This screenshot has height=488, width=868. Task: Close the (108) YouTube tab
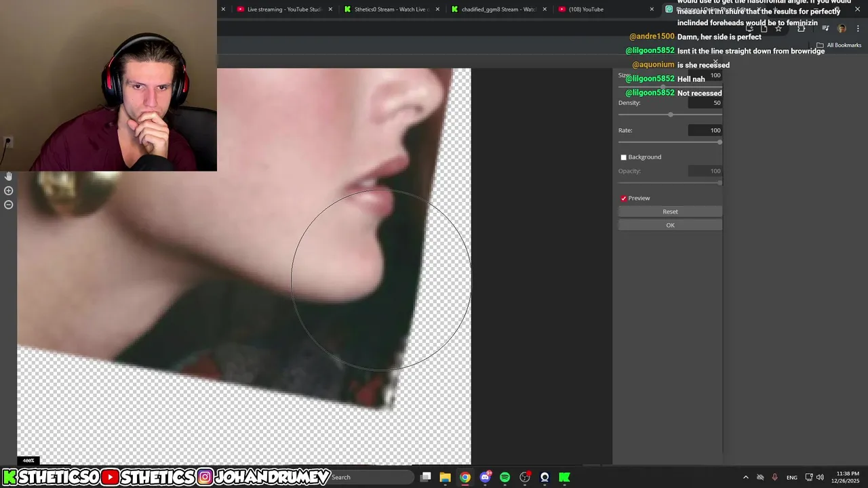tap(652, 9)
